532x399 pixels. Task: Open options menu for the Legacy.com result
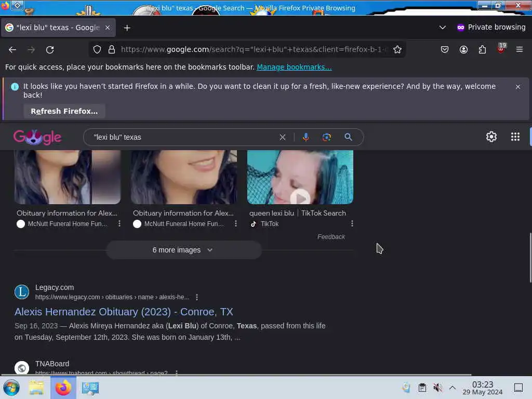(x=197, y=297)
